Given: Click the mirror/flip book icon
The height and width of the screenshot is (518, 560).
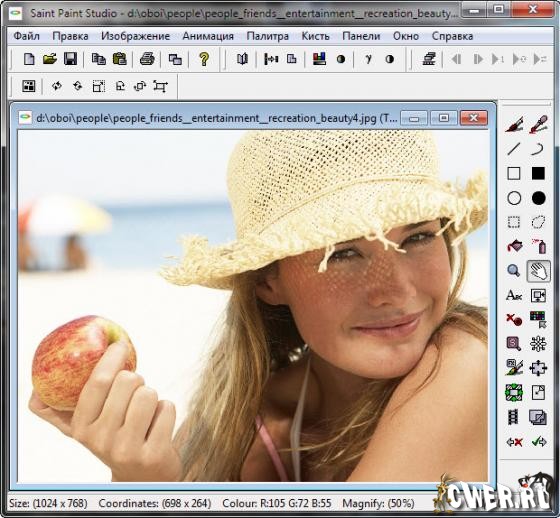Looking at the screenshot, I should click(x=242, y=59).
